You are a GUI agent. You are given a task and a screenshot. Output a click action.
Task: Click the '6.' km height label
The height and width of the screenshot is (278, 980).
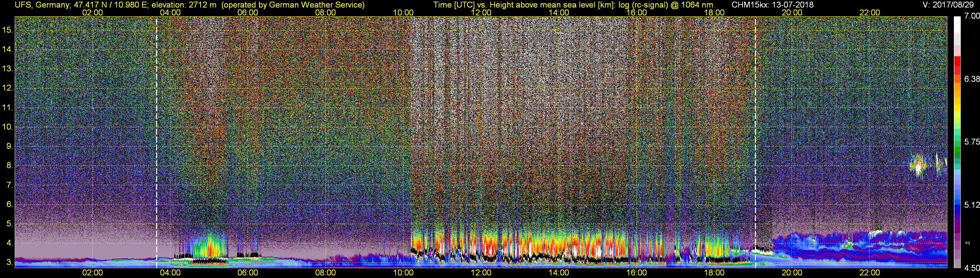pyautogui.click(x=9, y=204)
